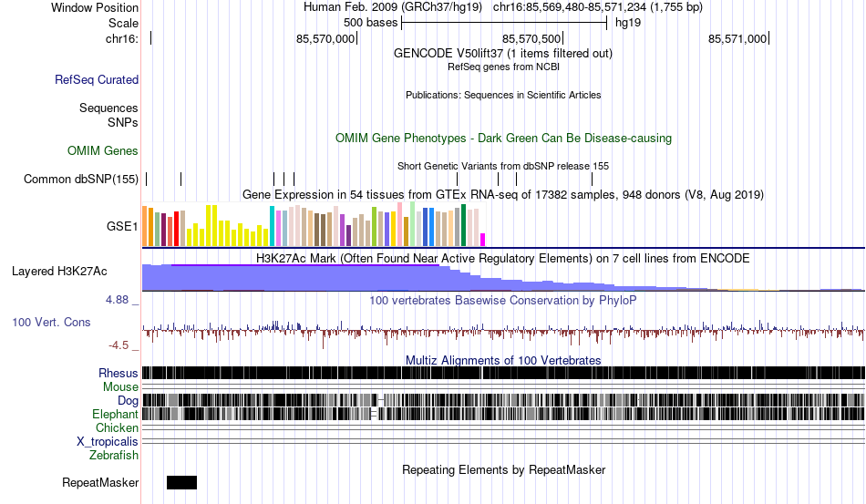Open the OMIM Genes track label
Image resolution: width=866 pixels, height=504 pixels.
click(x=102, y=150)
